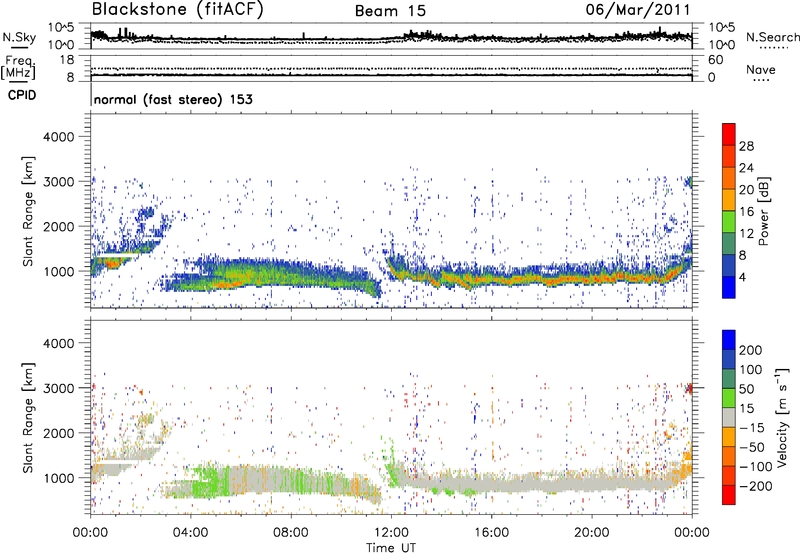Click the -50 label on Velocity colorbar

point(752,447)
